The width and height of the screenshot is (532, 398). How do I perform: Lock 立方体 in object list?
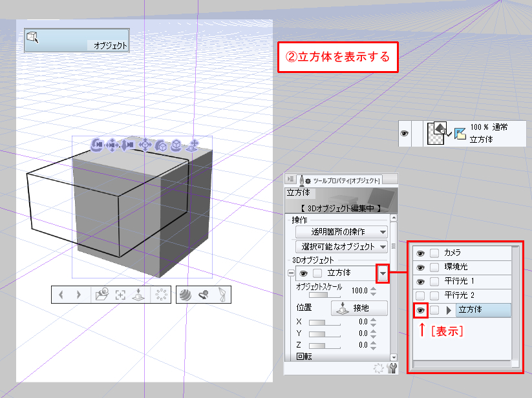[x=434, y=310]
